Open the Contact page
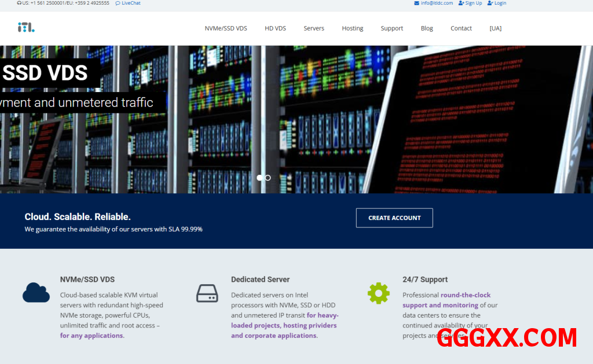The width and height of the screenshot is (593, 364). click(x=461, y=28)
